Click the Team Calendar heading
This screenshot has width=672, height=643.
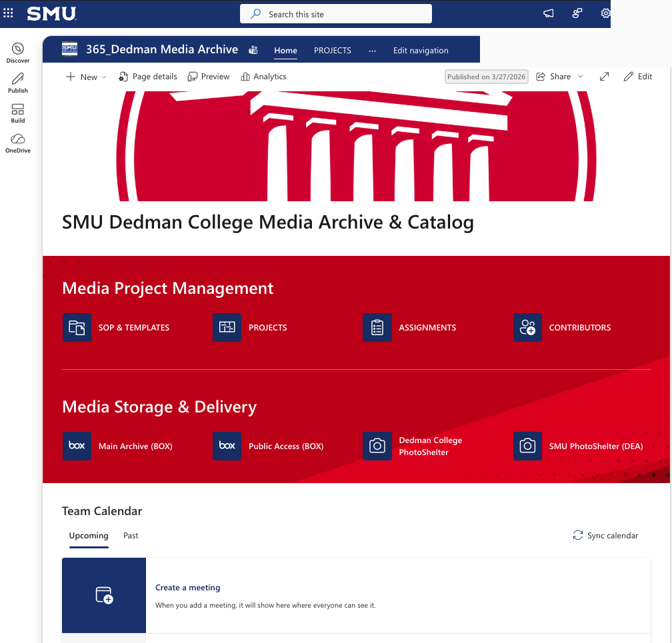coord(102,511)
